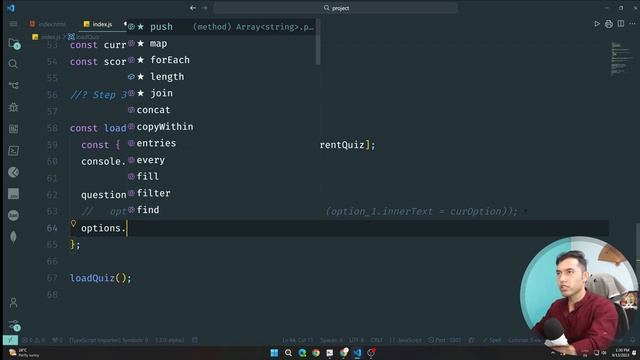The image size is (640, 360).
Task: Click the Spaces indentation setting in status bar
Action: pos(331,340)
